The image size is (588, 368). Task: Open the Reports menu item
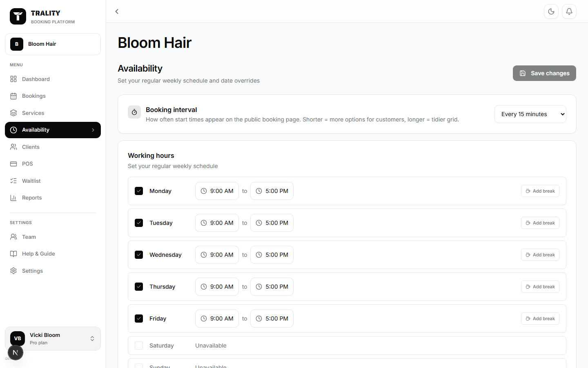pos(53,198)
